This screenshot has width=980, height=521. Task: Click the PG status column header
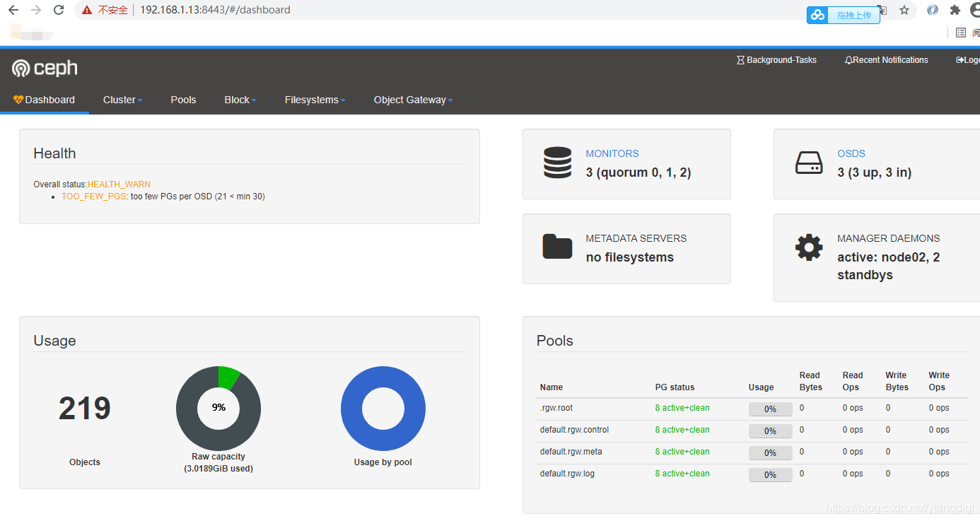[675, 387]
